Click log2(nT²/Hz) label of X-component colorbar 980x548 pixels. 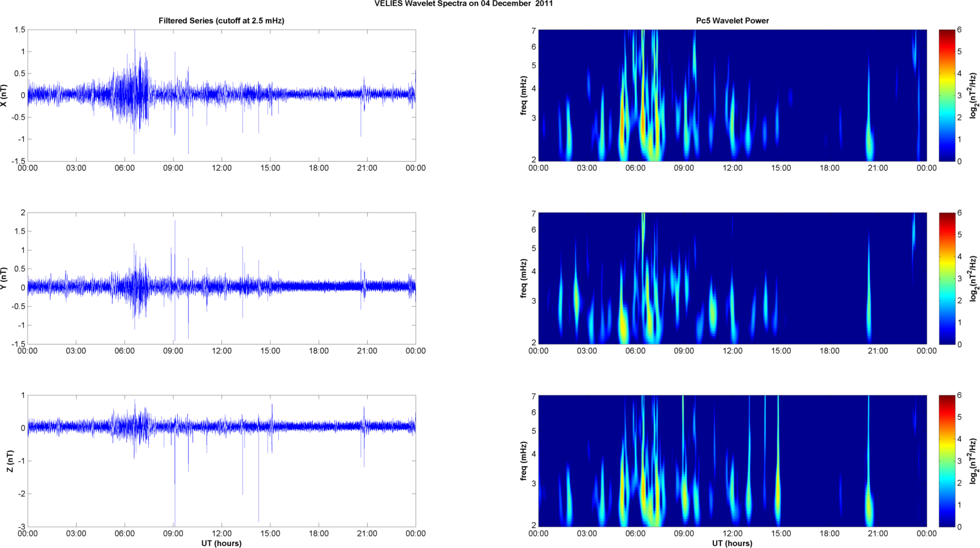click(974, 95)
